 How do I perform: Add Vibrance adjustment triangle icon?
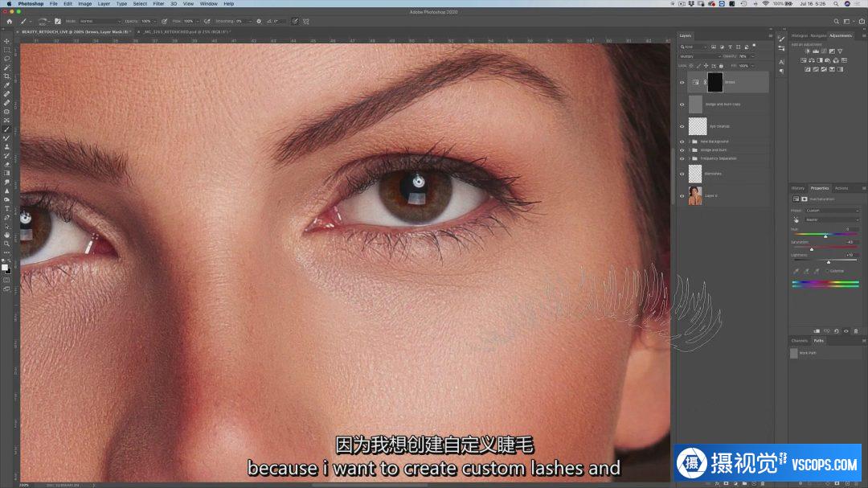tap(840, 51)
